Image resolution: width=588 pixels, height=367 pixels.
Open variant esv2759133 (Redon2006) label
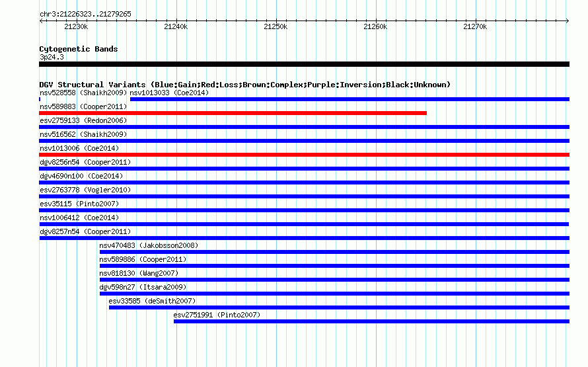(x=83, y=120)
